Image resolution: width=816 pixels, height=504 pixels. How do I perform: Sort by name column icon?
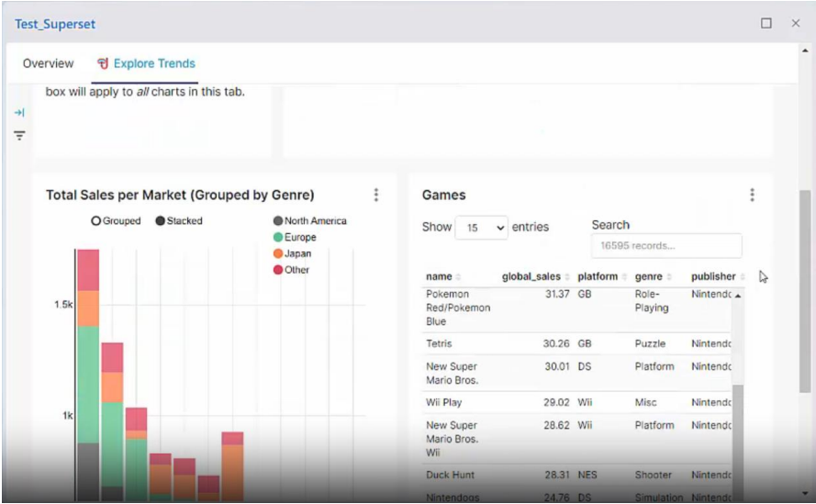pos(458,277)
